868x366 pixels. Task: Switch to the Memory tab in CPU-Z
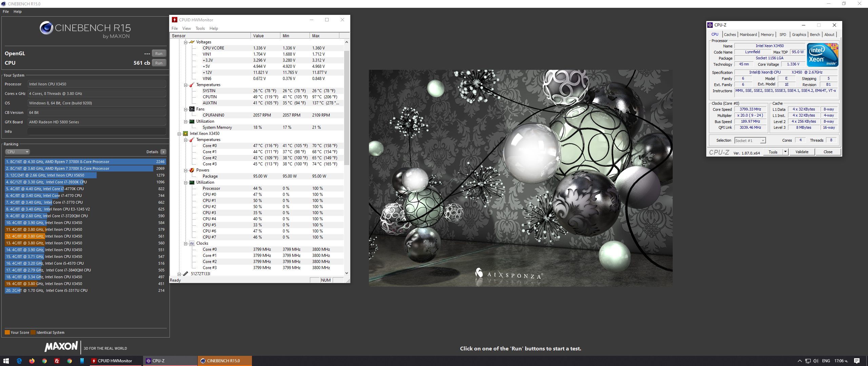767,35
